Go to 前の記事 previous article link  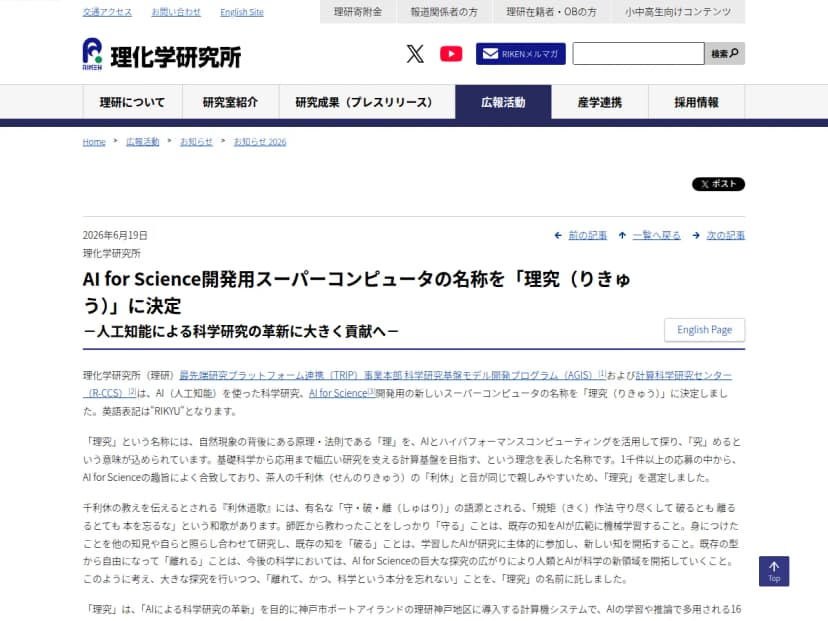tap(588, 235)
